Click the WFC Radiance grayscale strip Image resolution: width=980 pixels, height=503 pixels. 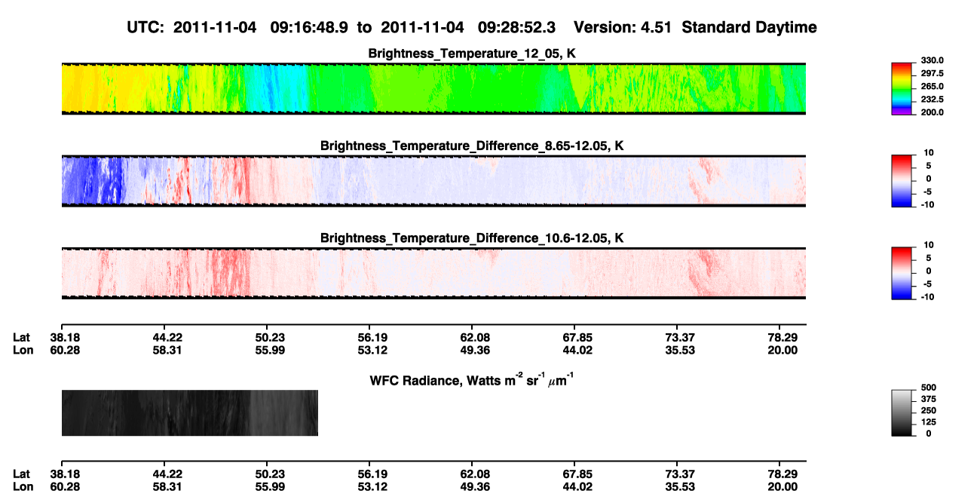coord(189,413)
